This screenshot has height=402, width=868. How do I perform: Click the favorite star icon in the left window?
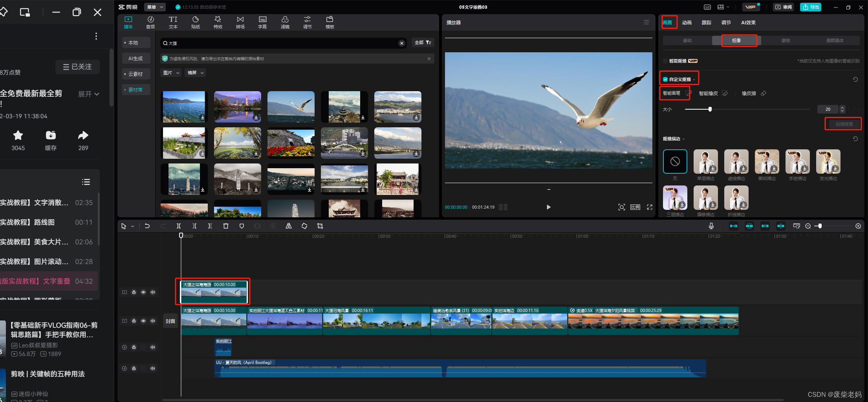tap(18, 136)
